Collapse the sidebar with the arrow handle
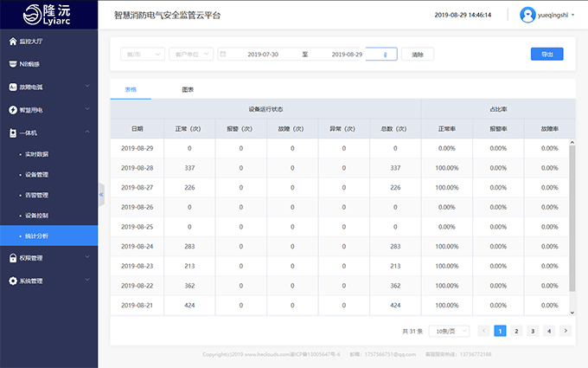Viewport: 588px width, 368px height. coord(101,194)
